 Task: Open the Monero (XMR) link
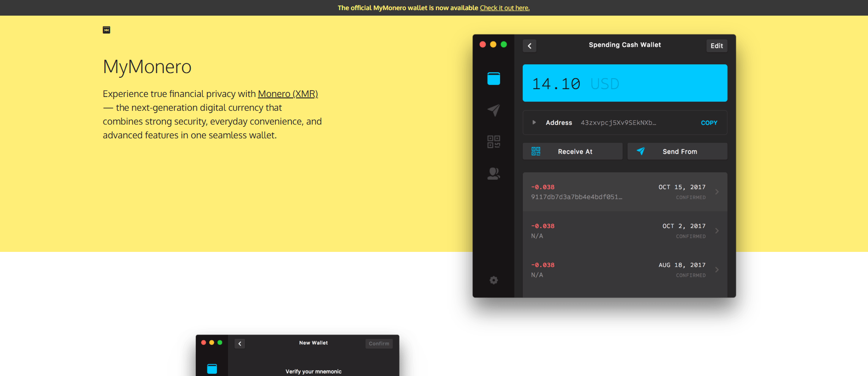(288, 94)
